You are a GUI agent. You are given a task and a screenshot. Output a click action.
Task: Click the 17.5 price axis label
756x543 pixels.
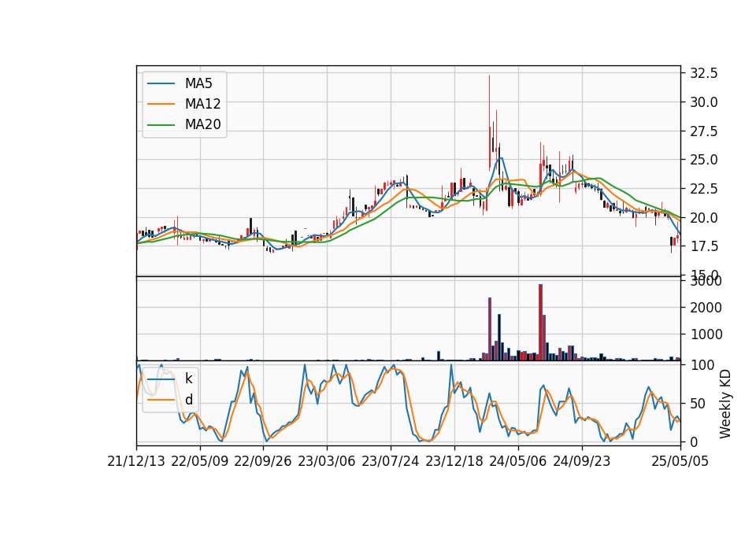(x=704, y=246)
